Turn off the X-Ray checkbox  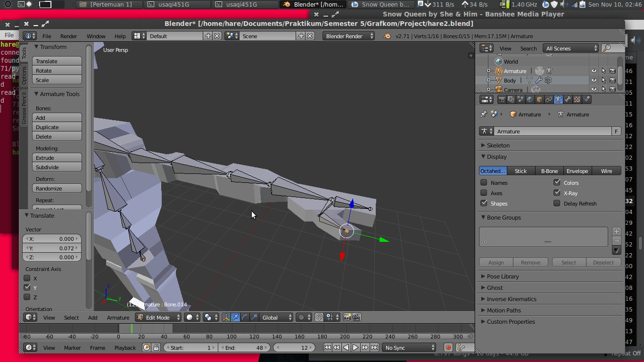point(557,193)
